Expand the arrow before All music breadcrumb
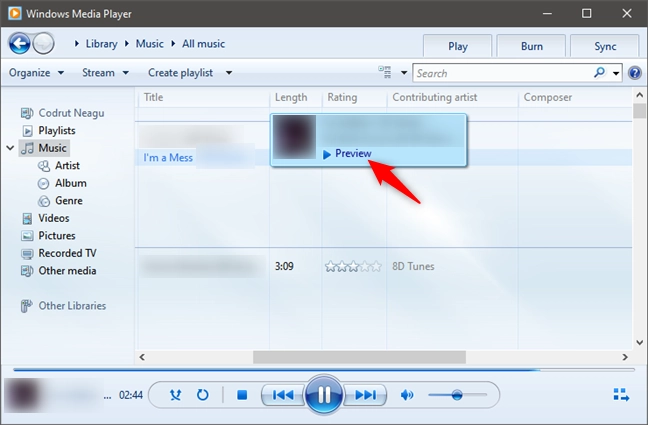648x425 pixels. (173, 43)
